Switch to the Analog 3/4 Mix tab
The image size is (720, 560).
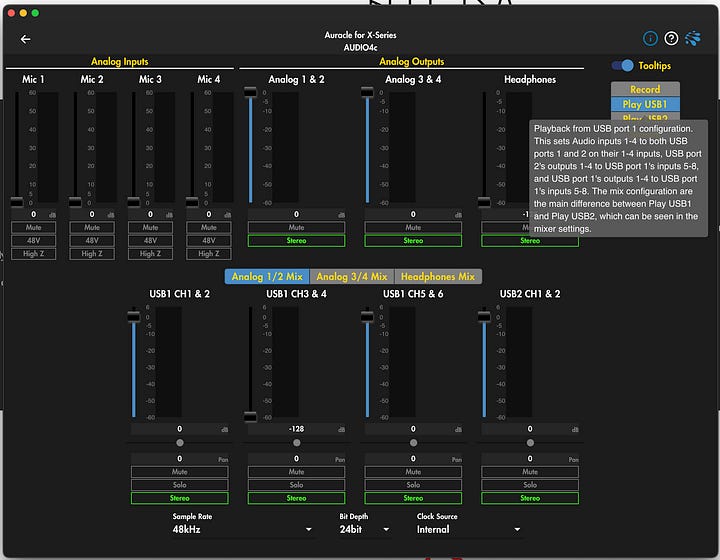point(352,276)
